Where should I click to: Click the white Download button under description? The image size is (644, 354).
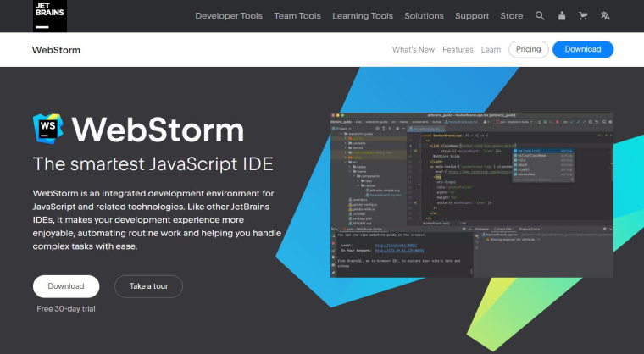point(66,286)
